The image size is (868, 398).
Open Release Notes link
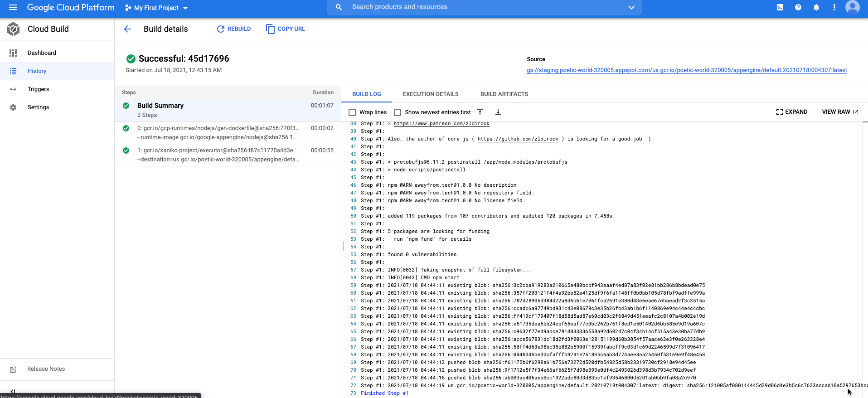46,369
